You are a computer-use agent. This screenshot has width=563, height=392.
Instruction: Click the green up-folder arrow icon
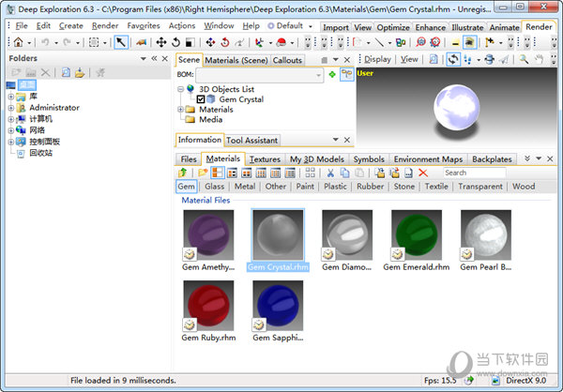[x=183, y=173]
